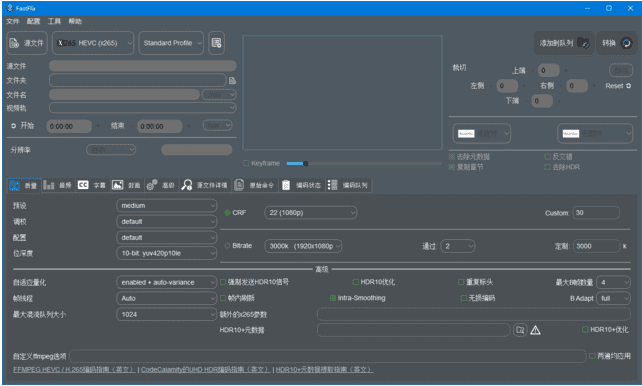Open the 编码状态 encoding status tab
The image size is (642, 386).
(x=301, y=185)
